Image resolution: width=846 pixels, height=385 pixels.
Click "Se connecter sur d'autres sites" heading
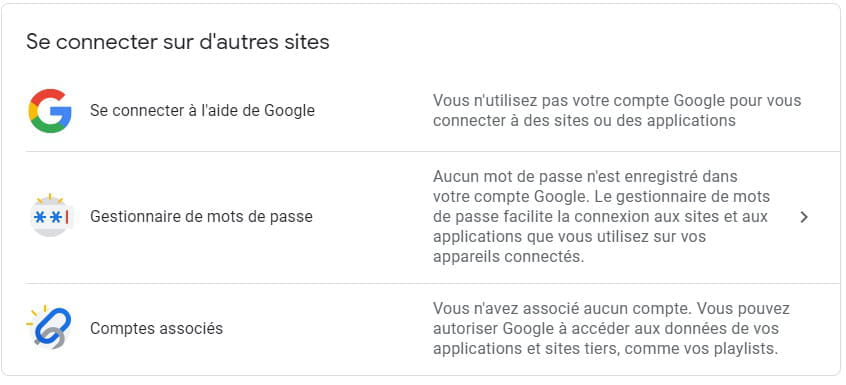click(178, 42)
